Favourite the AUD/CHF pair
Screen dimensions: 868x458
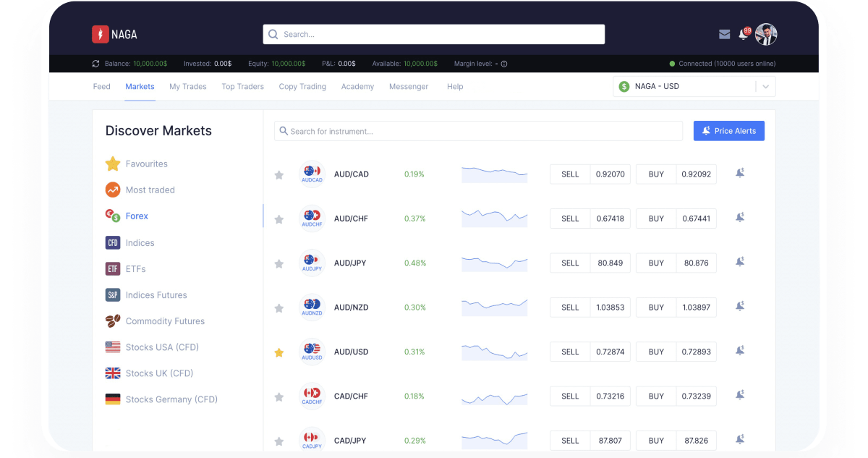coord(279,219)
